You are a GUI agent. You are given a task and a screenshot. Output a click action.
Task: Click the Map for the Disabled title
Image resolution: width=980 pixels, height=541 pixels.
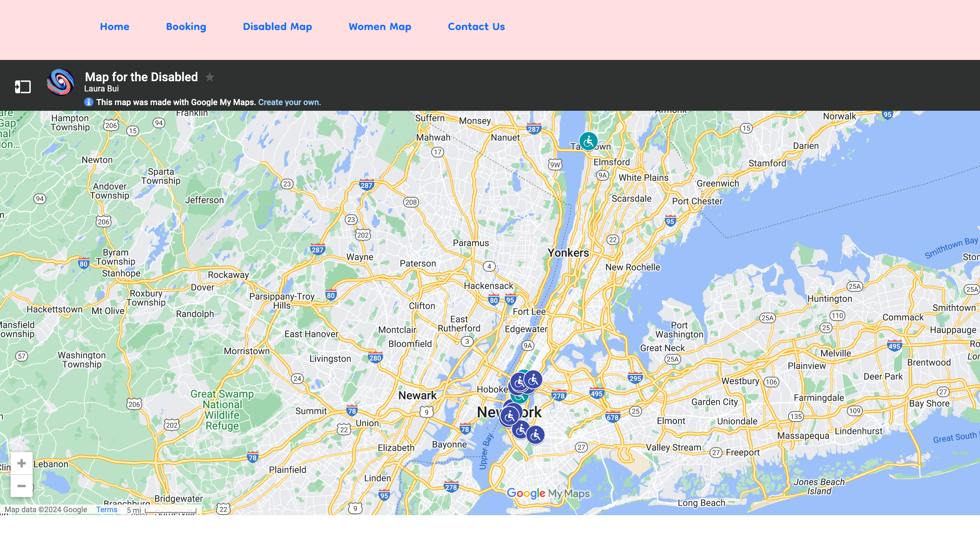click(141, 77)
